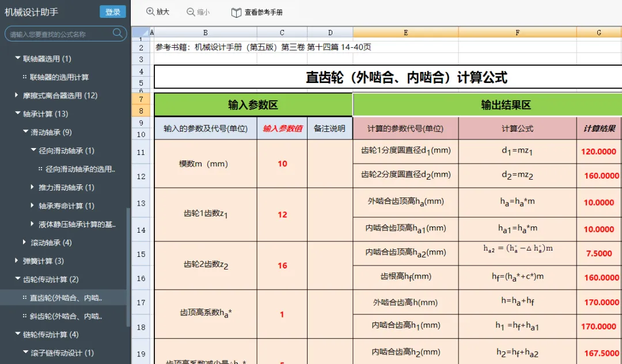Click the 计算公式 column header

click(518, 128)
